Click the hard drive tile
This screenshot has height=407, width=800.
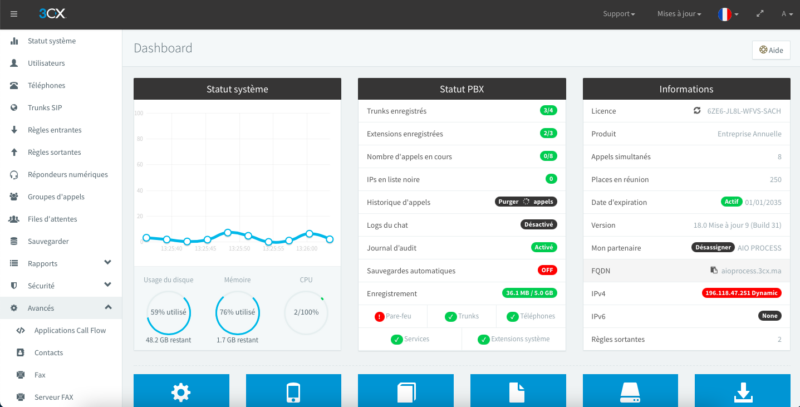coord(630,391)
